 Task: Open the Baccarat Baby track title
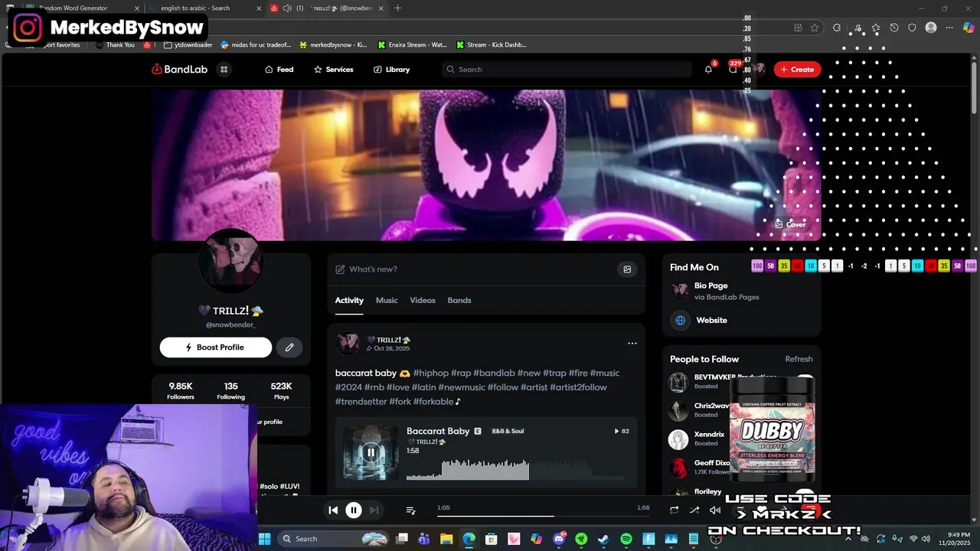click(x=438, y=432)
